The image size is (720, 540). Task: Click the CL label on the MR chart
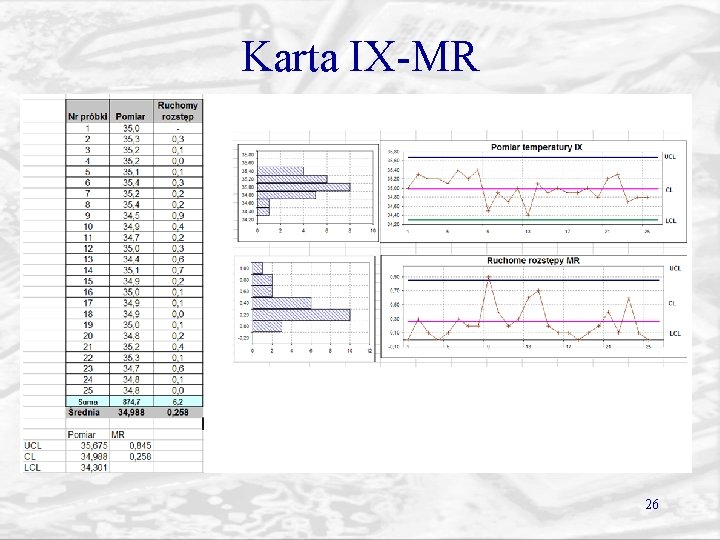(x=672, y=304)
